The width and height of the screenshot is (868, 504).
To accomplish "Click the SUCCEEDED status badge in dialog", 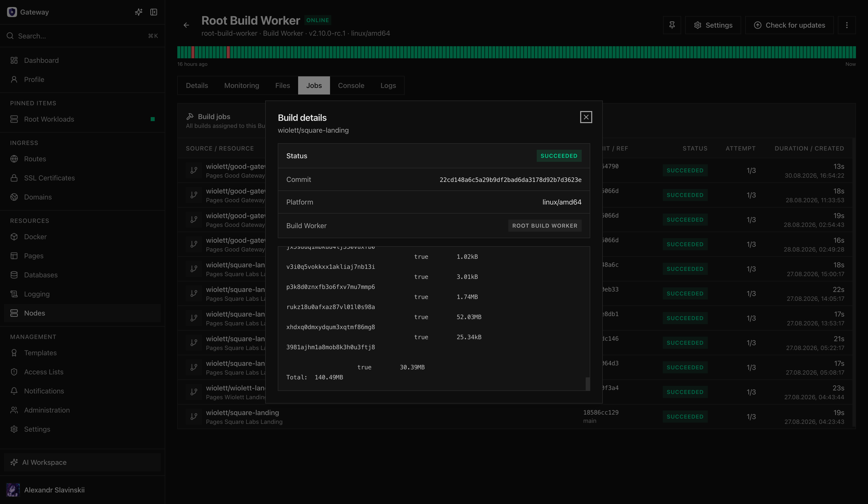I will tap(559, 156).
